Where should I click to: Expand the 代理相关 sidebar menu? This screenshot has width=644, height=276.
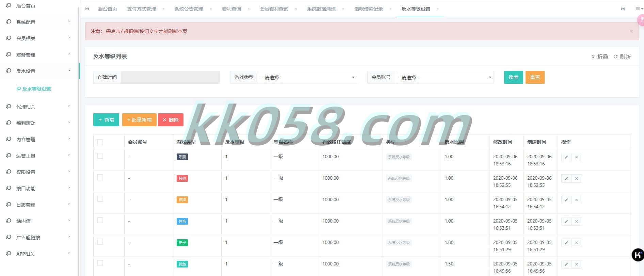click(39, 107)
